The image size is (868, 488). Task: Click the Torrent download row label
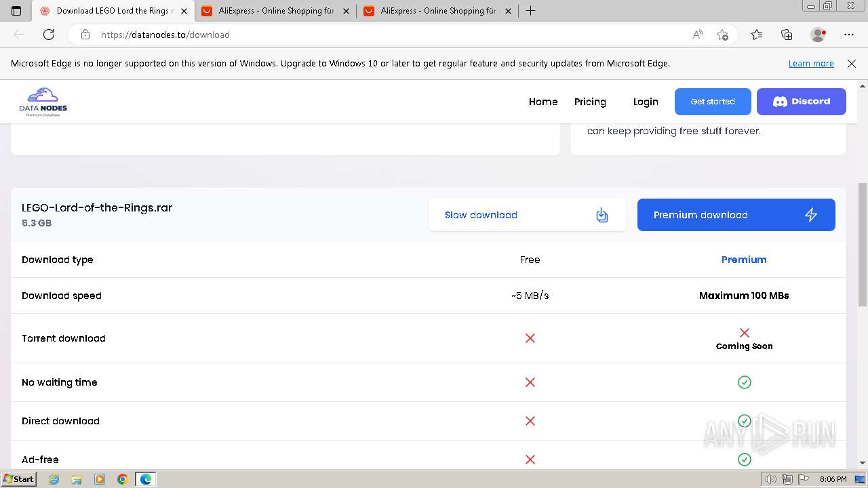click(64, 338)
